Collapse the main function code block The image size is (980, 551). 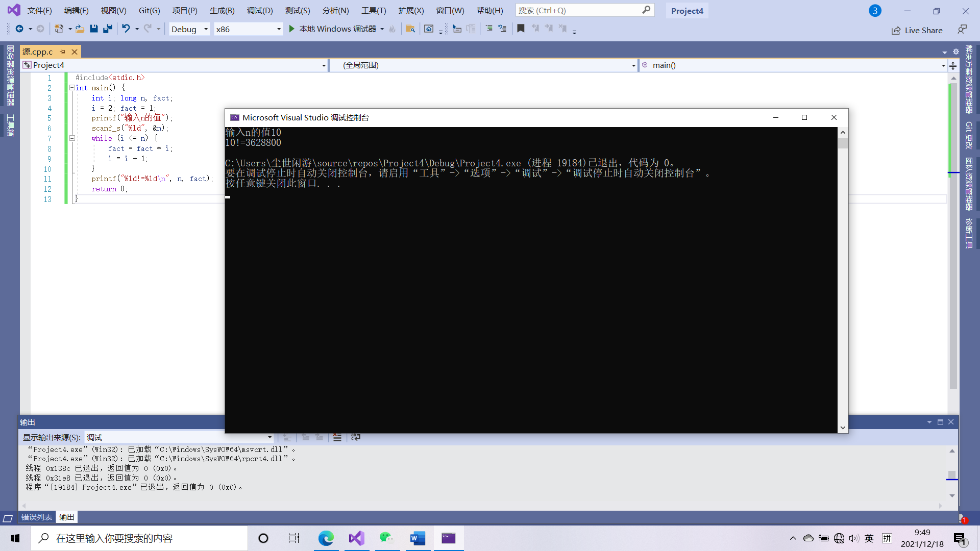click(72, 88)
